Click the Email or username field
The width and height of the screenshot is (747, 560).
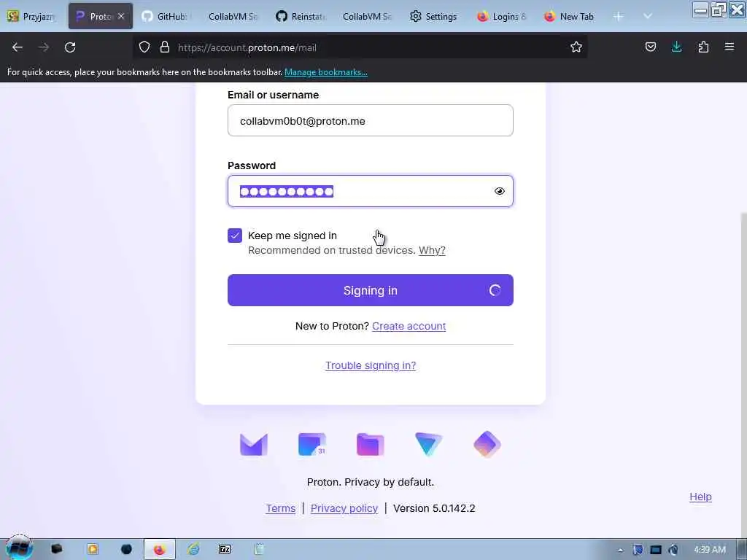point(370,120)
